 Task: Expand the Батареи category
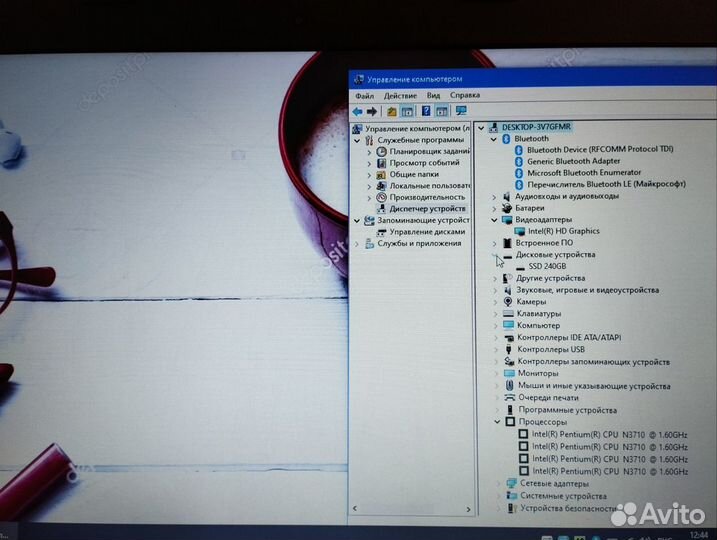(x=494, y=209)
